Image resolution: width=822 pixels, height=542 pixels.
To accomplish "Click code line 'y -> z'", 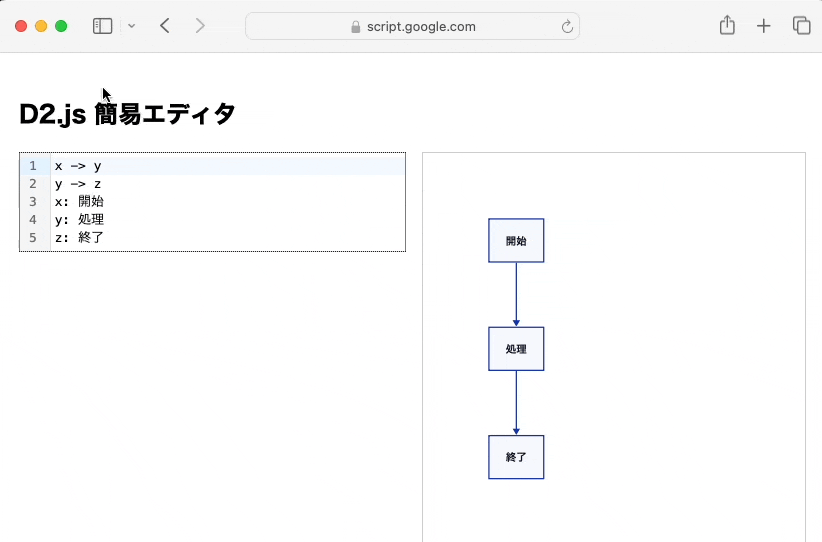I will (78, 184).
